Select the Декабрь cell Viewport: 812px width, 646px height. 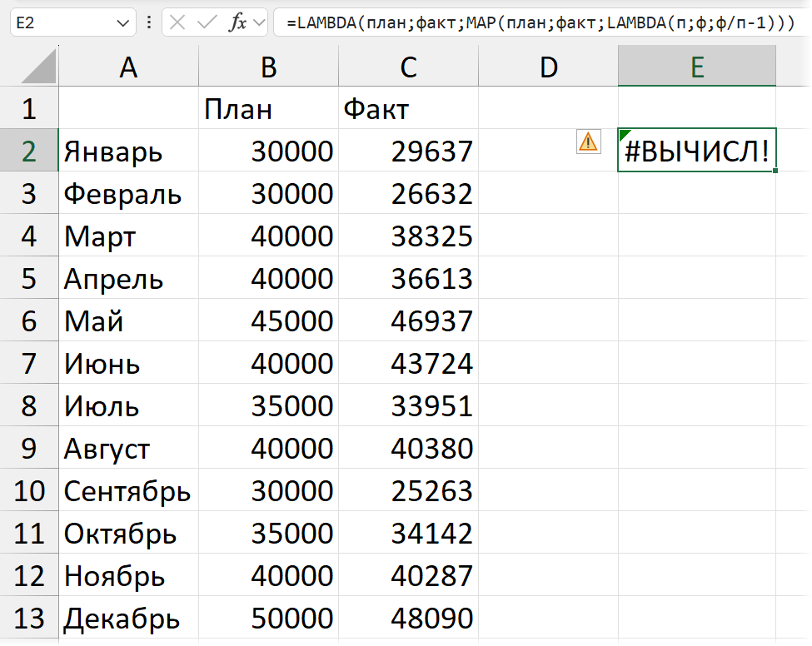[x=128, y=617]
